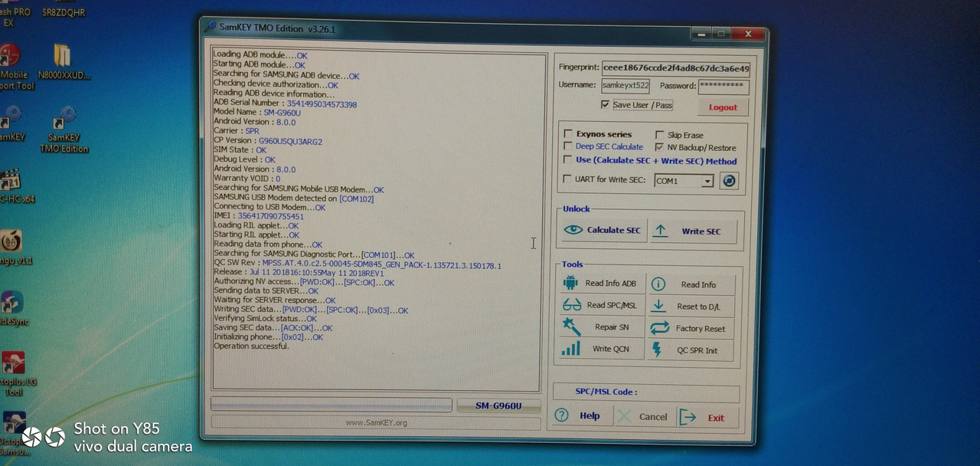Click the QC SPR Init button
Screen dimensions: 980x466
692,350
